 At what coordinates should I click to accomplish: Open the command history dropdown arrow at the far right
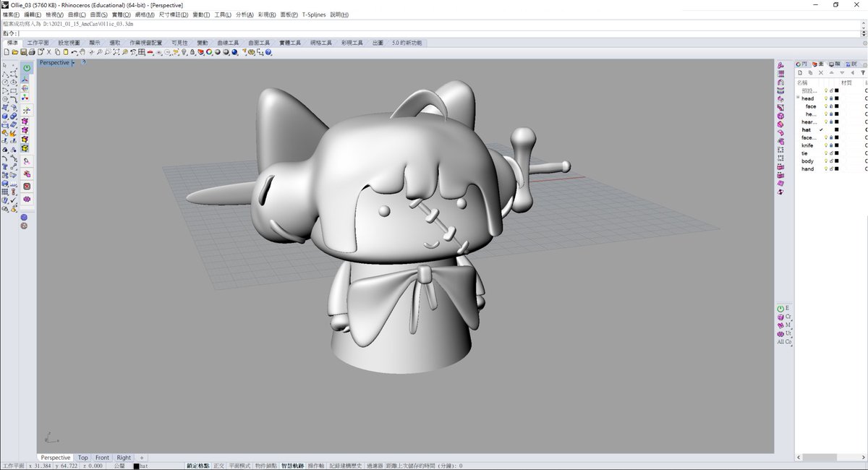[864, 33]
